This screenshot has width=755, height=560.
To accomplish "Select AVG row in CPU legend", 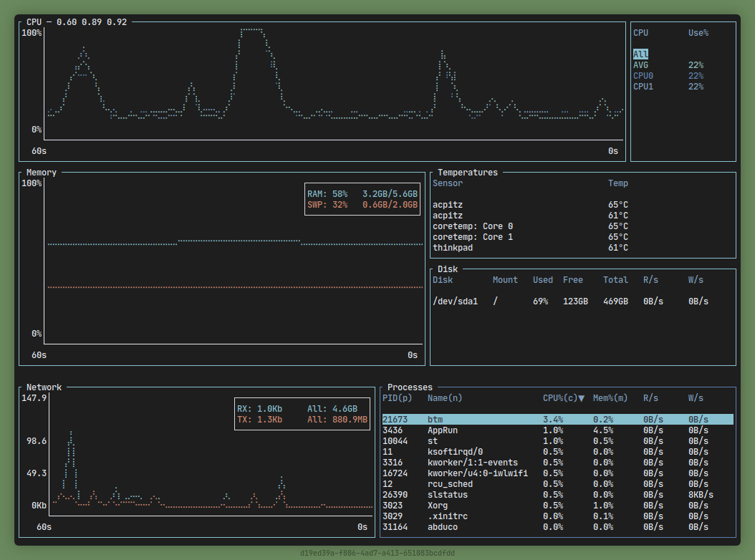I will coord(640,65).
